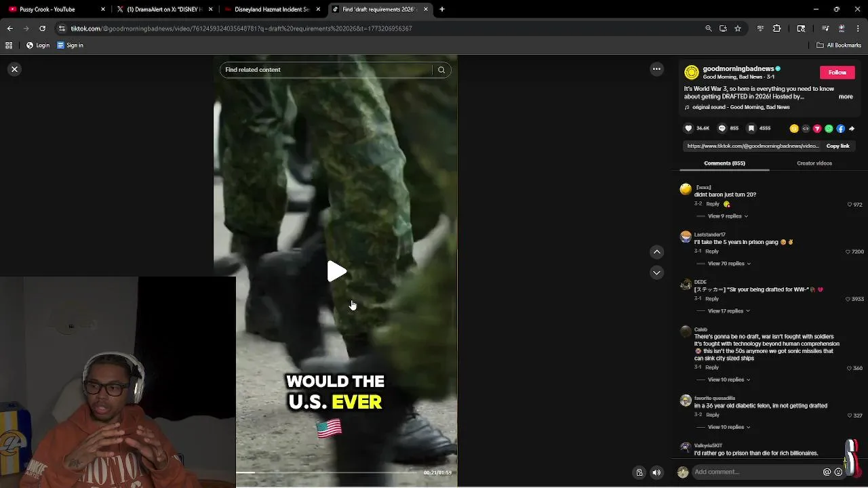868x488 pixels.
Task: Open the apps grid in bookmarks bar
Action: (x=9, y=45)
